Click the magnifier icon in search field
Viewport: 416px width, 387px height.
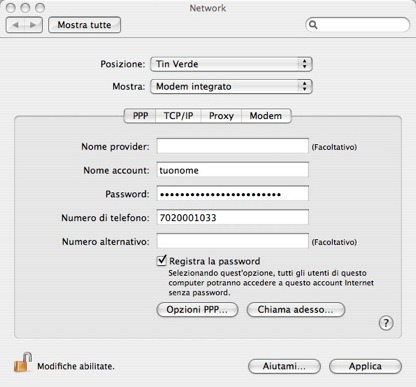pos(313,25)
